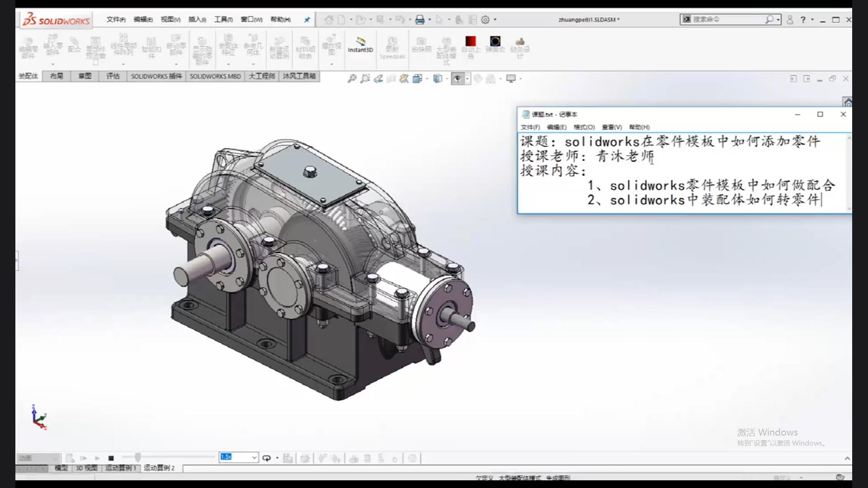
Task: Switch to the SOLIDWORKS 插件 tab
Action: click(156, 76)
